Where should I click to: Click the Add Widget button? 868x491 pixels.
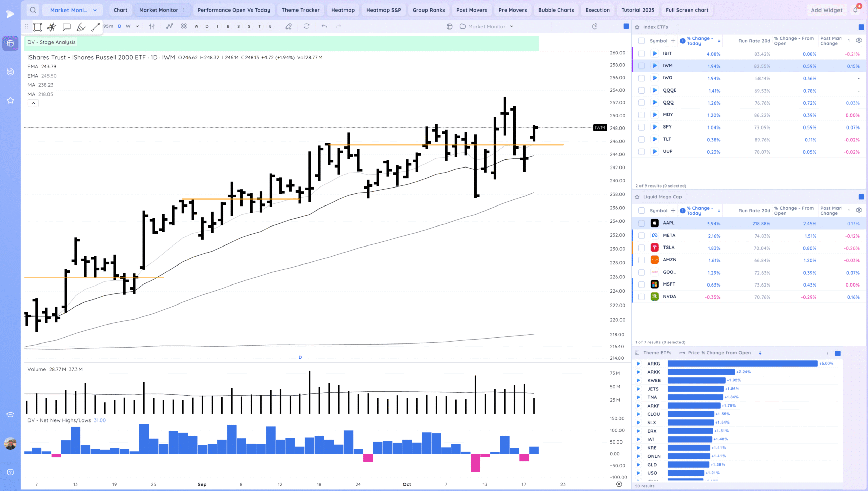[x=826, y=10]
